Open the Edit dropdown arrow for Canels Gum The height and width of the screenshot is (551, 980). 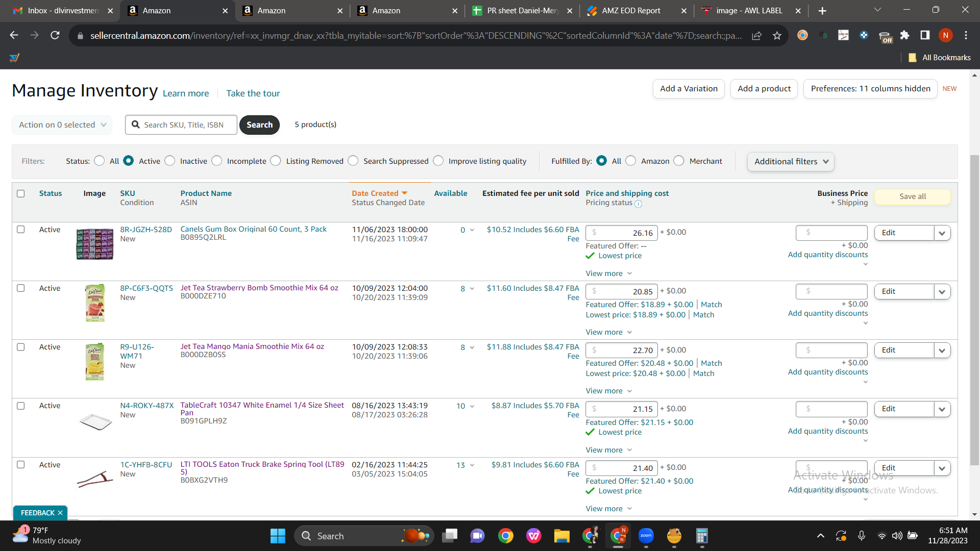pos(942,233)
